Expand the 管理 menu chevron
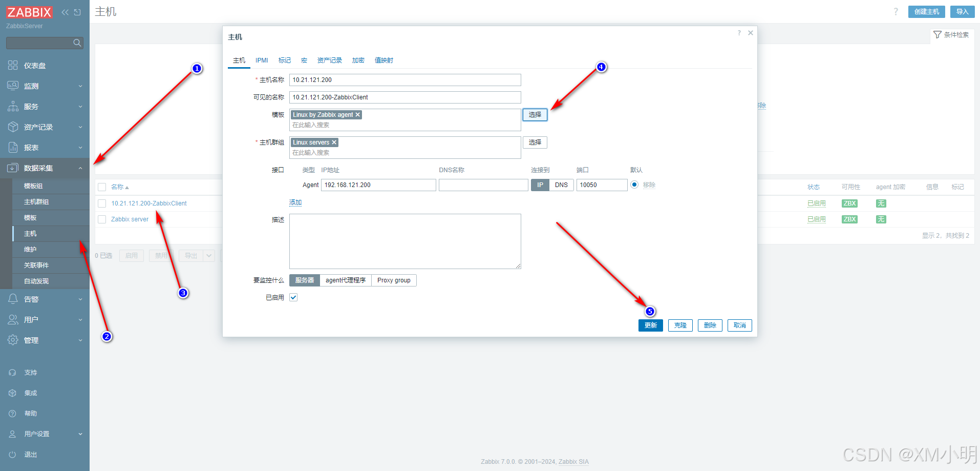This screenshot has width=980, height=471. tap(80, 340)
